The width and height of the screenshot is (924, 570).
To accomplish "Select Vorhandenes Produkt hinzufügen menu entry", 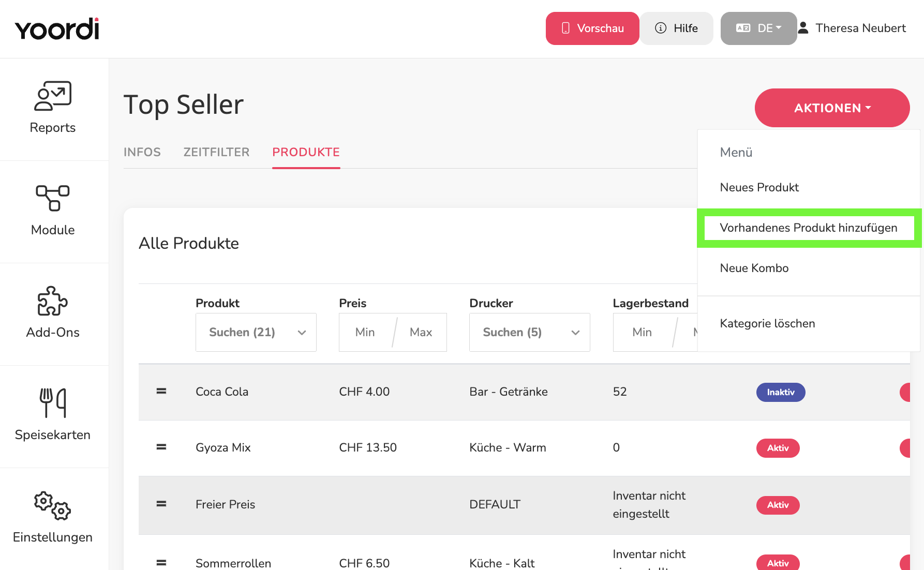I will point(809,228).
